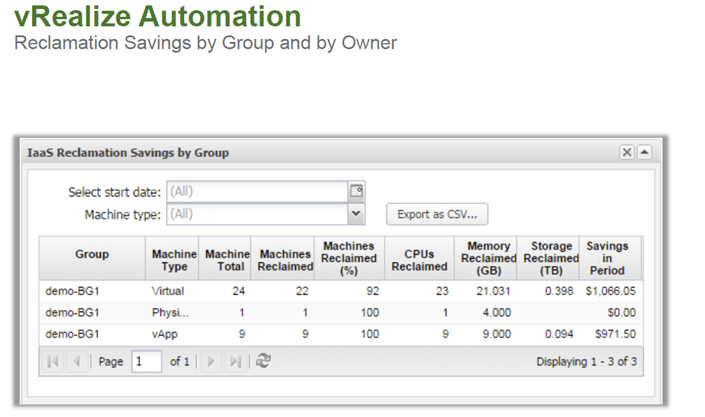Export the table as CSV

(437, 214)
